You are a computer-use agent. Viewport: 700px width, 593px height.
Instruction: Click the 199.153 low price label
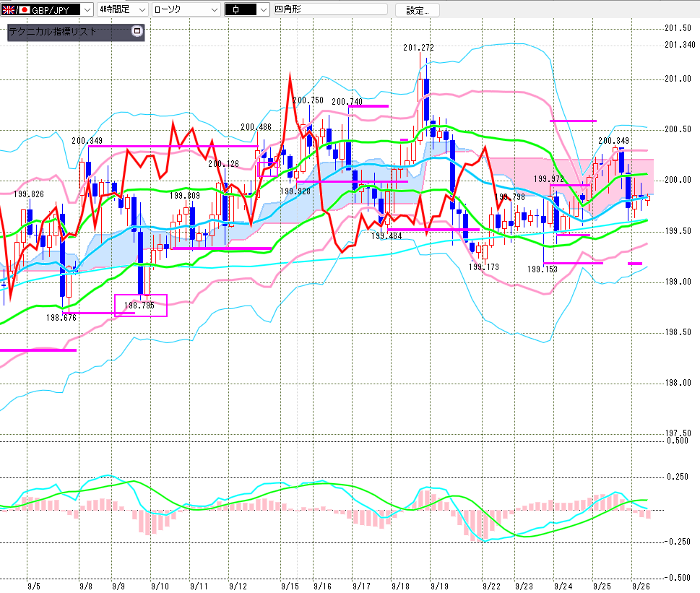(x=542, y=269)
